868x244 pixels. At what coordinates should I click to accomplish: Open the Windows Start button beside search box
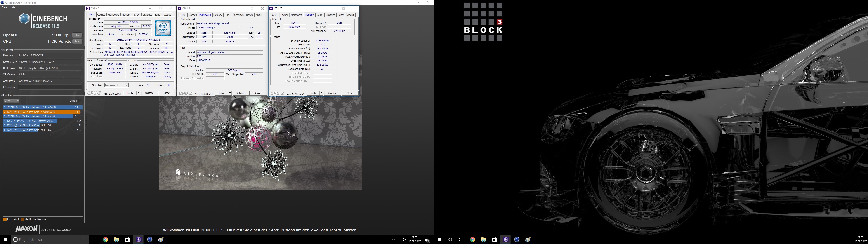point(5,240)
